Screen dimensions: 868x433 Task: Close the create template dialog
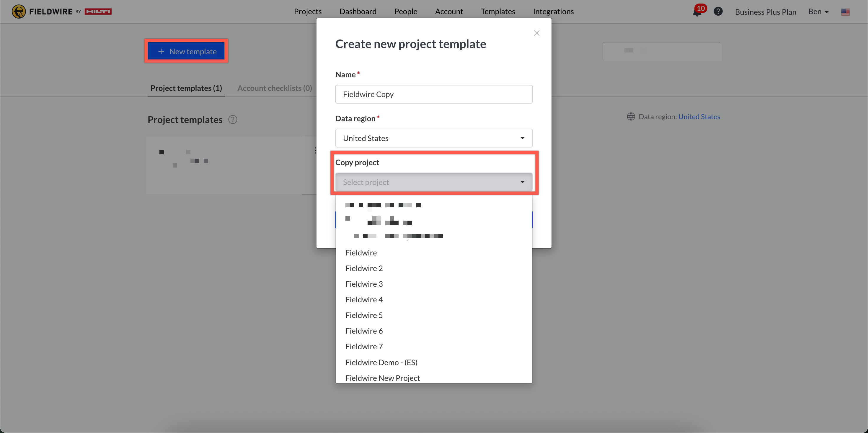click(x=536, y=33)
